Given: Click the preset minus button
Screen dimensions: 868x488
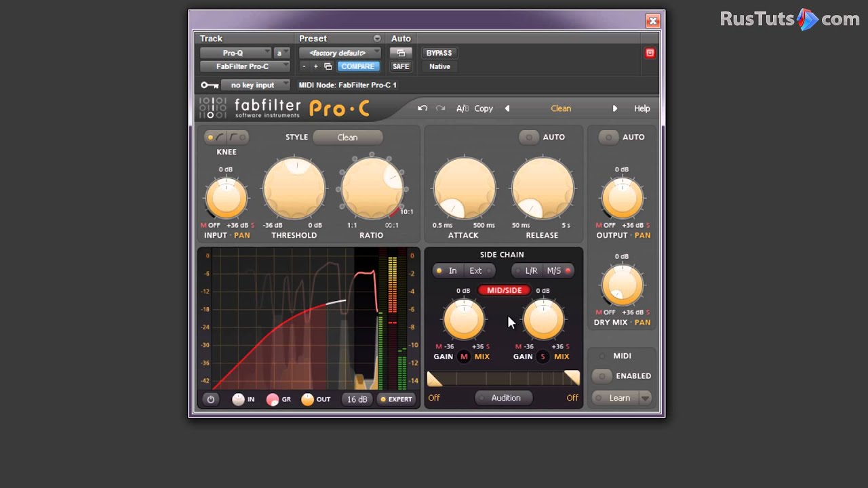Looking at the screenshot, I should tap(304, 66).
